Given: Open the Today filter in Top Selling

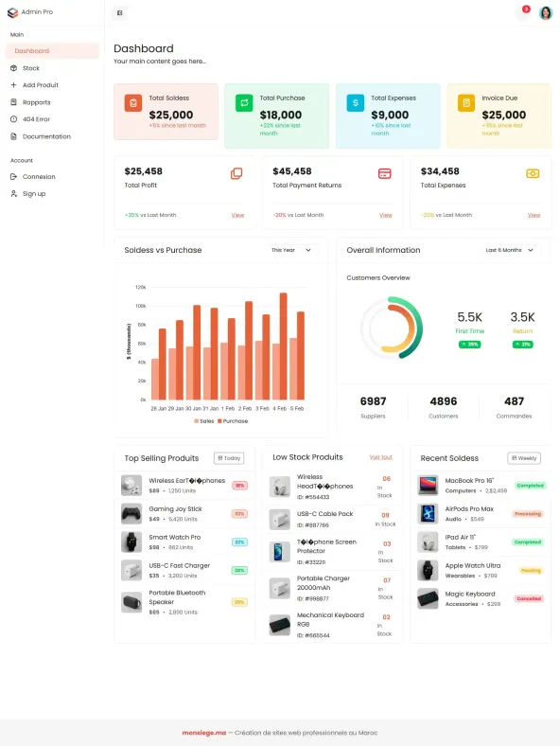Looking at the screenshot, I should click(x=229, y=458).
